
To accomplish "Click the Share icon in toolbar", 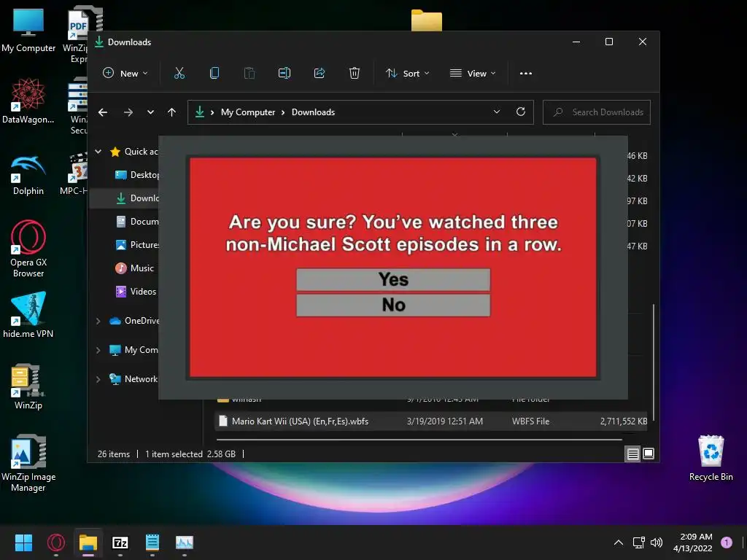I will (x=320, y=74).
